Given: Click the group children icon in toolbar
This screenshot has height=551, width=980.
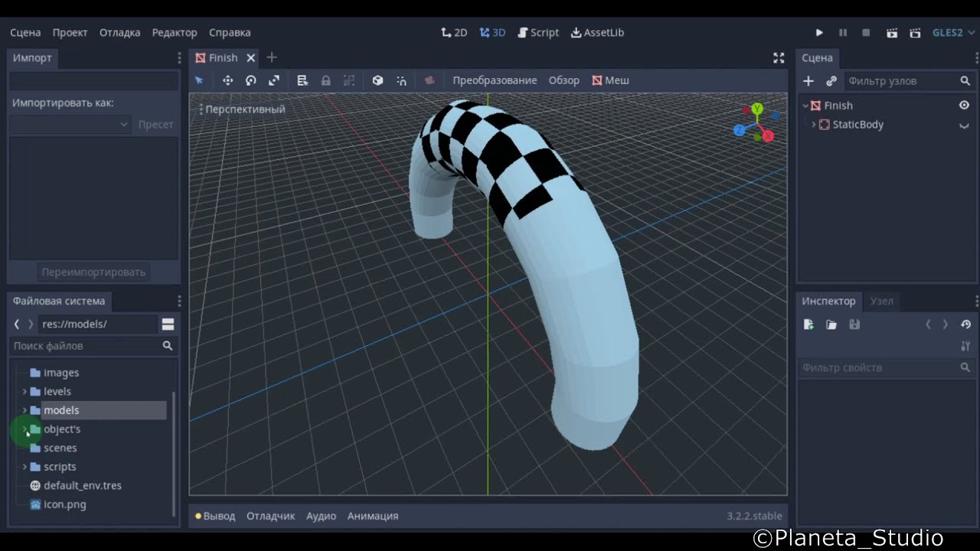Looking at the screenshot, I should coord(349,80).
